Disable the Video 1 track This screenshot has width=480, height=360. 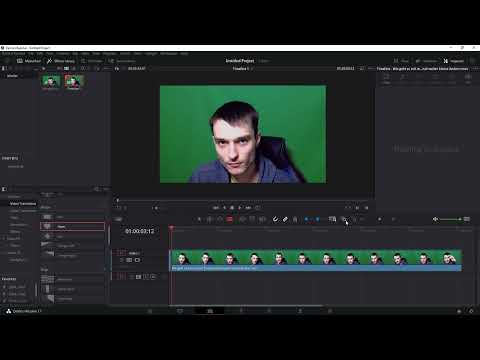[137, 260]
